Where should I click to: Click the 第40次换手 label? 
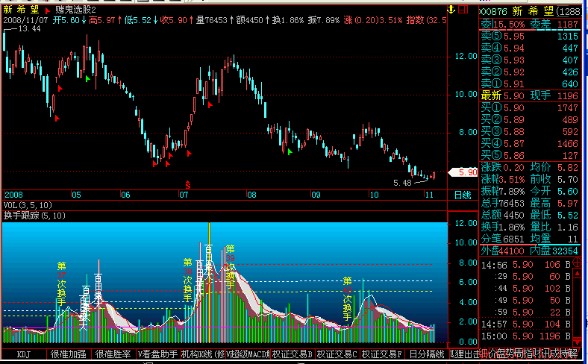348,299
